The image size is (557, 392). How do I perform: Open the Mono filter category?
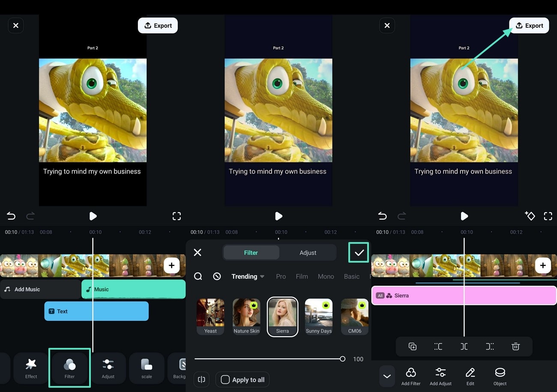coord(326,276)
